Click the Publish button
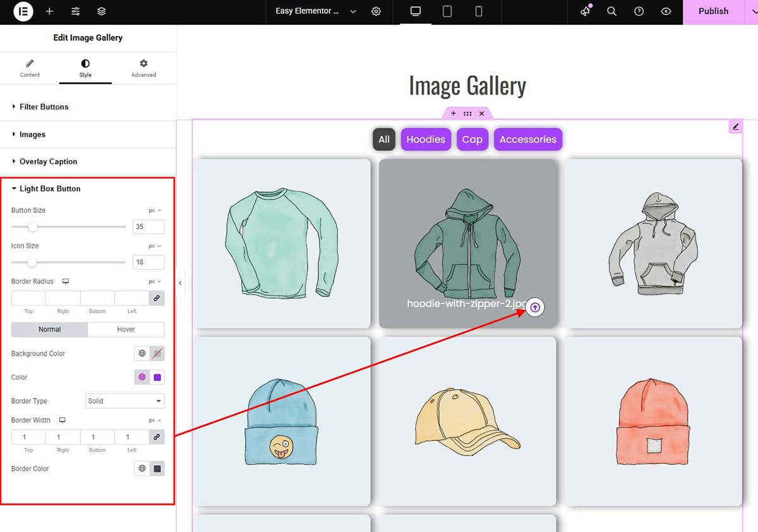This screenshot has width=758, height=532. pos(713,11)
